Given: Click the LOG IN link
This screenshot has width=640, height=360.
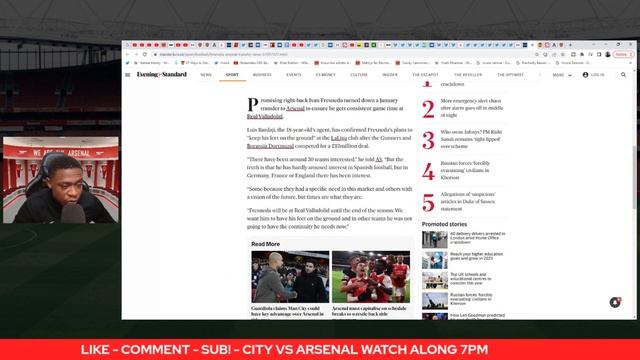Looking at the screenshot, I should (x=598, y=75).
